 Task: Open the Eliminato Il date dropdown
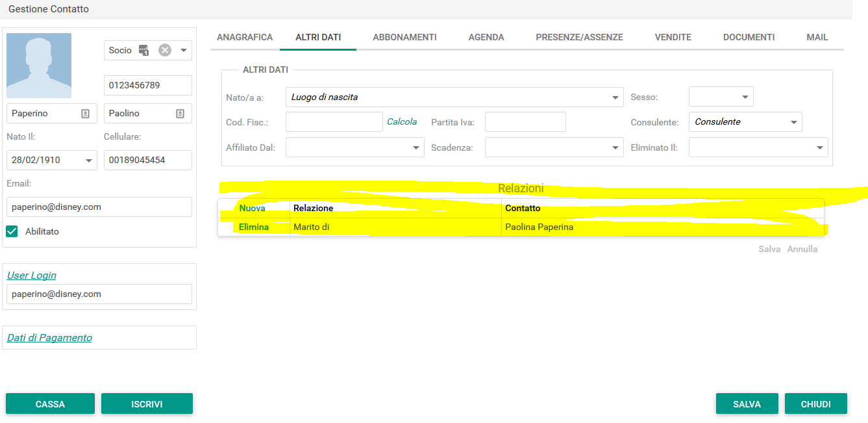tap(819, 148)
